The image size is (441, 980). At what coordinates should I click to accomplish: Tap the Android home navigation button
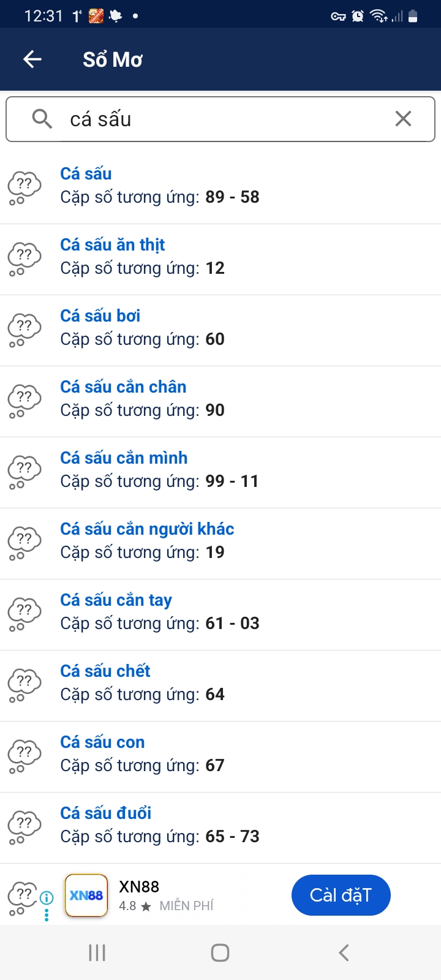click(x=220, y=952)
